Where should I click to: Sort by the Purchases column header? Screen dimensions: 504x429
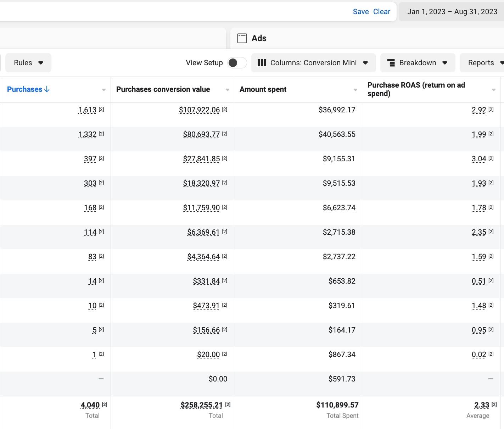(x=25, y=89)
